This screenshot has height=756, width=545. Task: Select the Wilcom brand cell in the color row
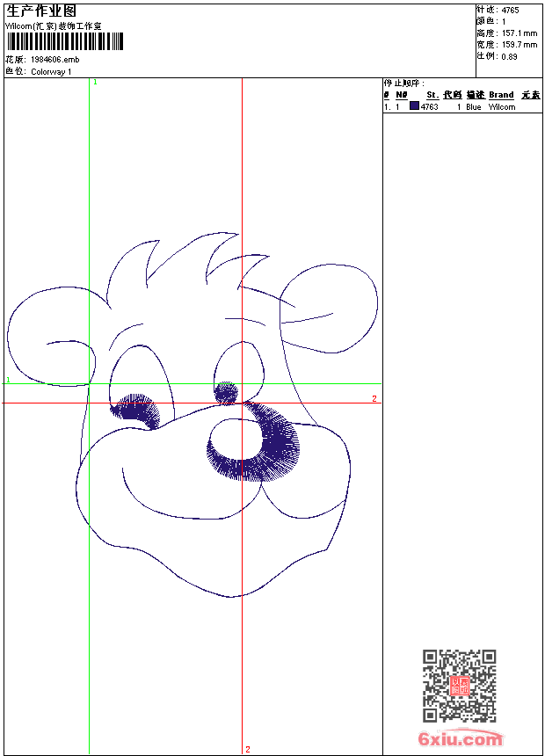[x=502, y=107]
